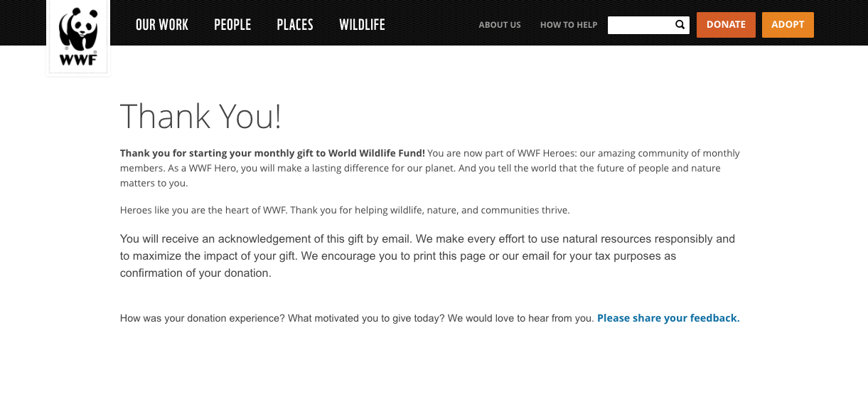Click the bold monthly gift thank-you sentence
The height and width of the screenshot is (412, 868).
point(272,153)
